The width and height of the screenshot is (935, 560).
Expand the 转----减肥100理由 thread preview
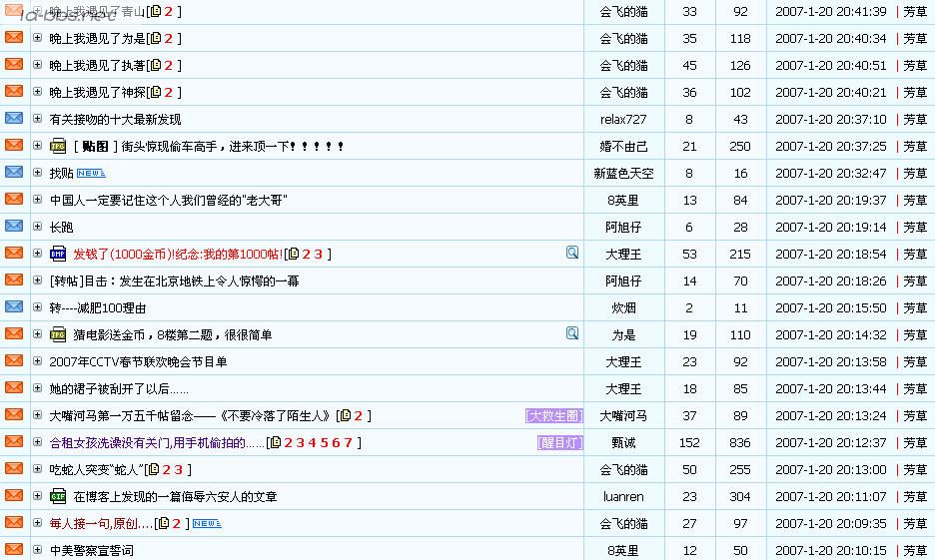[x=38, y=307]
